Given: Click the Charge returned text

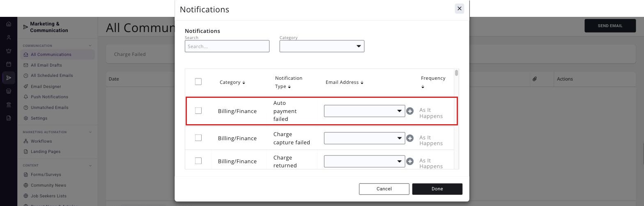Looking at the screenshot, I should coord(285,161).
